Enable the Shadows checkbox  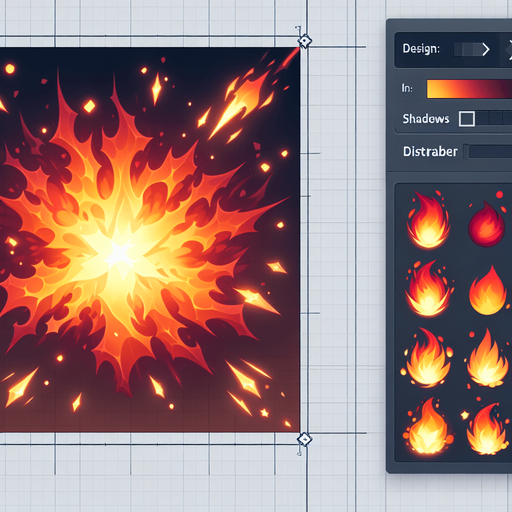(467, 119)
